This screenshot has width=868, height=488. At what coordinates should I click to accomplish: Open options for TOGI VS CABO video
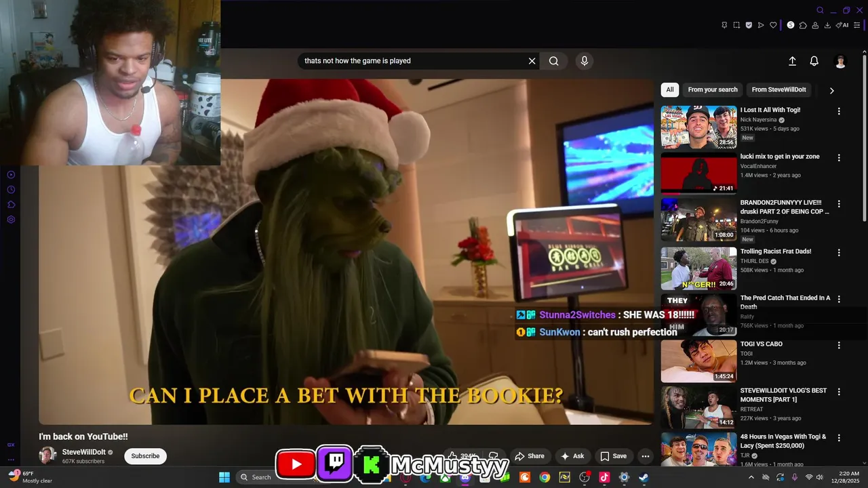[839, 345]
